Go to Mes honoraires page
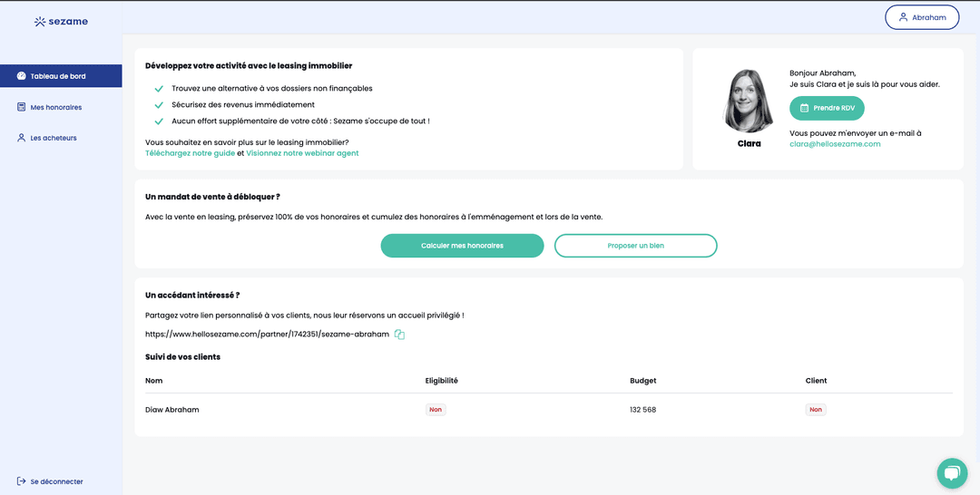The image size is (980, 495). 55,107
